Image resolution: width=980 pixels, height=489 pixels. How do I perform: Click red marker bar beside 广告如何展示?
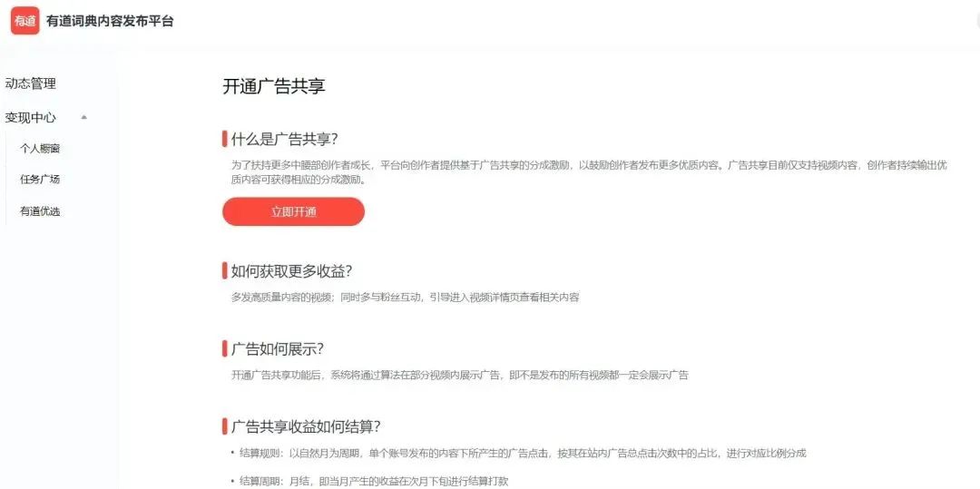(224, 349)
